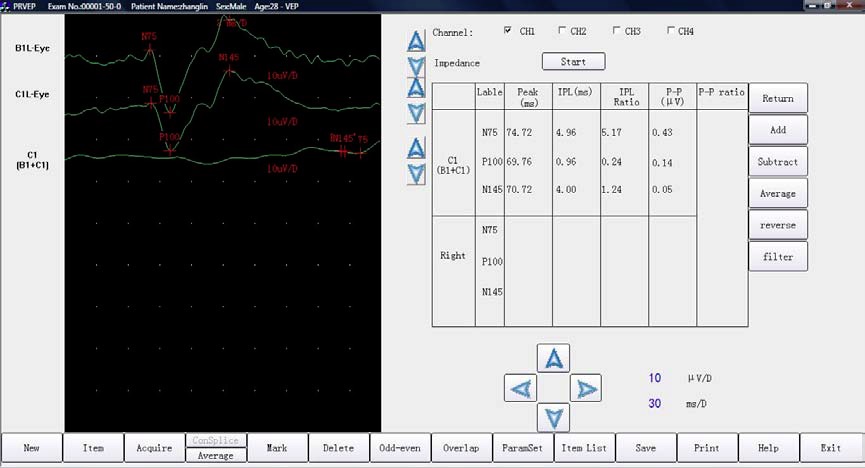This screenshot has height=468, width=865.
Task: Click the up arrow beside the C1 (B1+C1) trace
Action: 416,148
